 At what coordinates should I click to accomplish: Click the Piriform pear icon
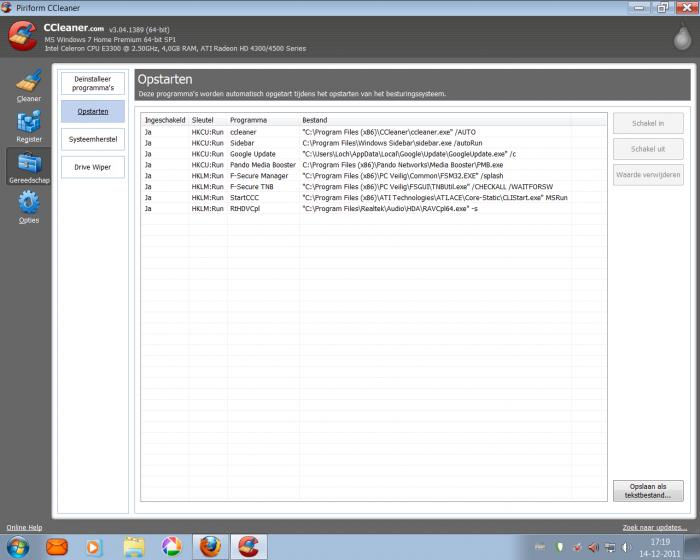tap(682, 37)
